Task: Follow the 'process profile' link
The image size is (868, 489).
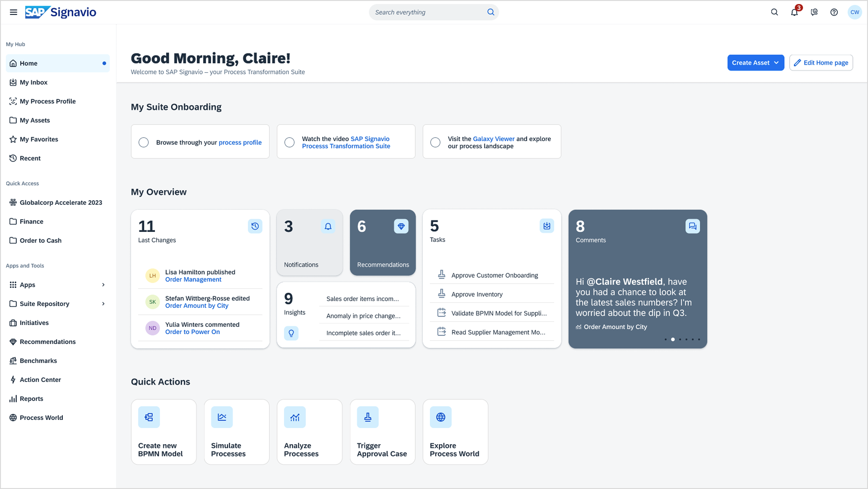Action: [240, 142]
